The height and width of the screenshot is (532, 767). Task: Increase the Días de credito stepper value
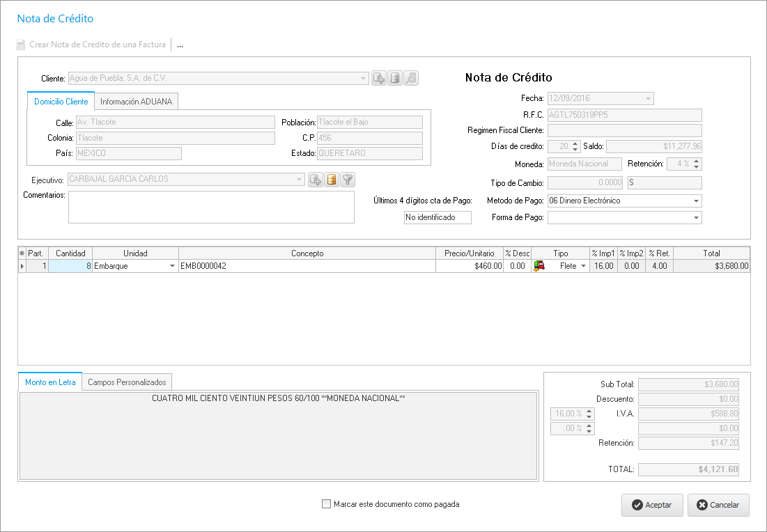click(575, 143)
